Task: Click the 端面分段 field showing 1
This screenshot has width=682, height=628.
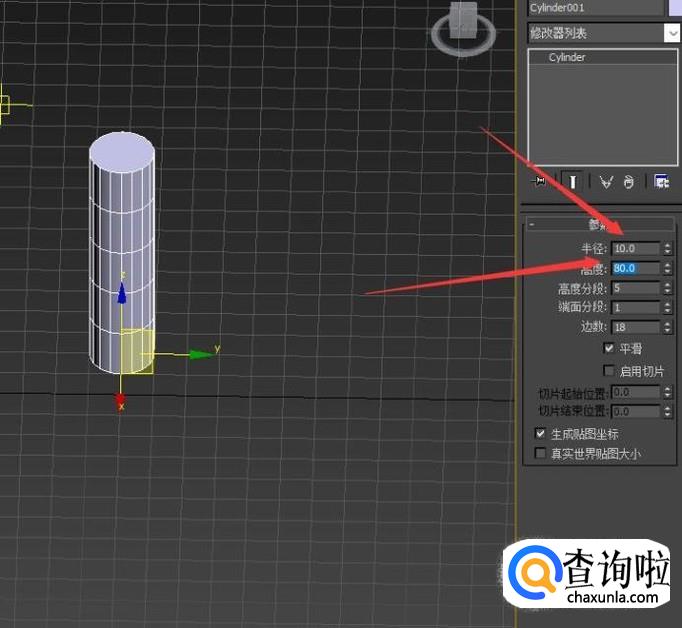Action: (x=635, y=307)
